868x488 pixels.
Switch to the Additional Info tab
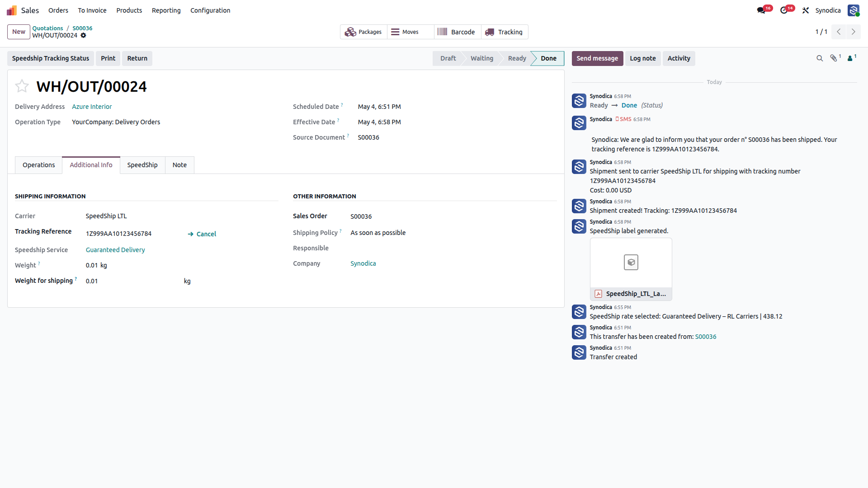(91, 165)
